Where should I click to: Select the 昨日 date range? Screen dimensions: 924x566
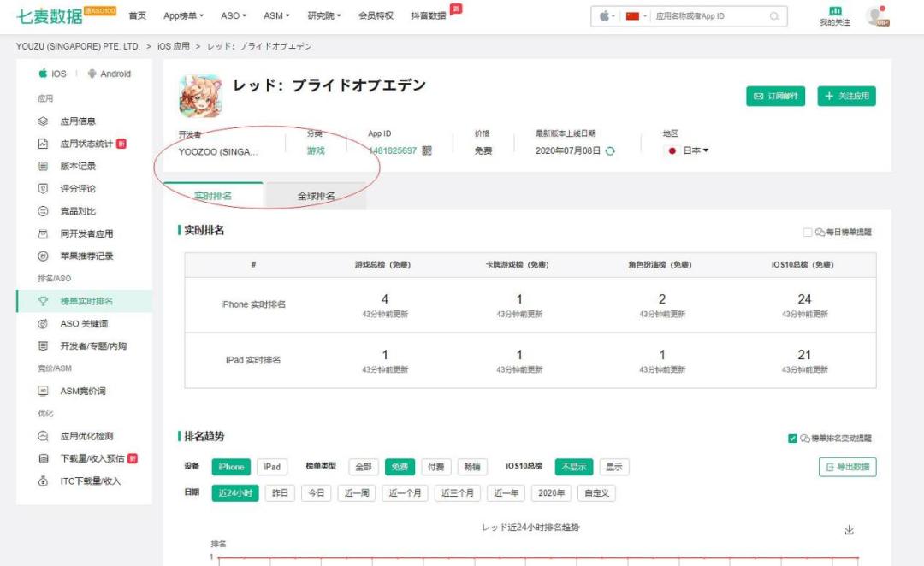(280, 493)
